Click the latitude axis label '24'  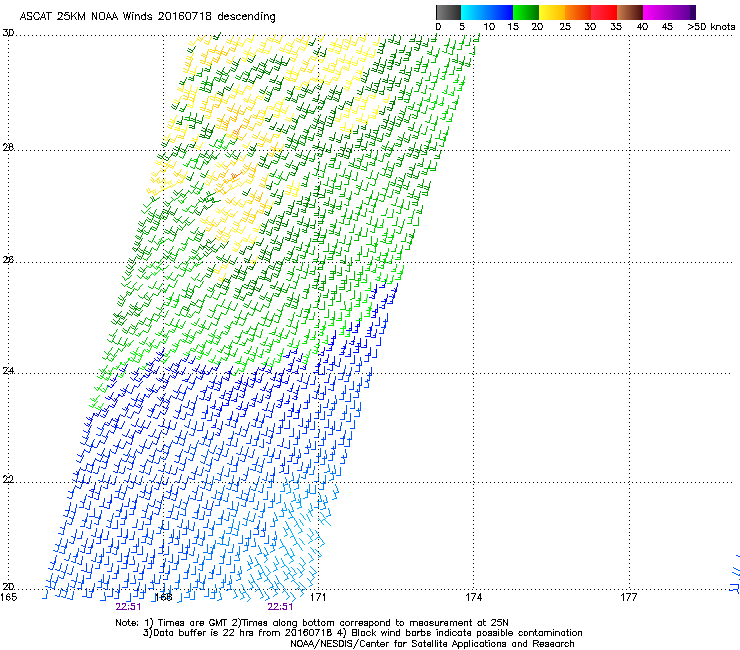(8, 371)
